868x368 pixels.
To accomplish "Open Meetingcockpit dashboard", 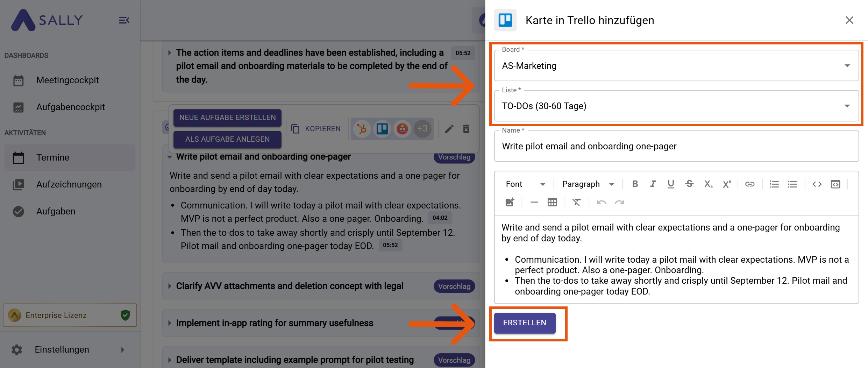I will pos(70,80).
